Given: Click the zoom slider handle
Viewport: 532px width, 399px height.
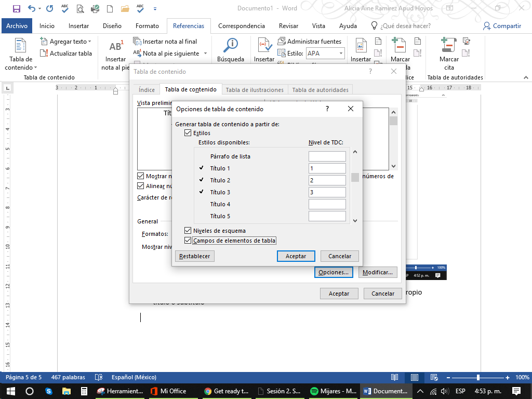Looking at the screenshot, I should [x=478, y=377].
